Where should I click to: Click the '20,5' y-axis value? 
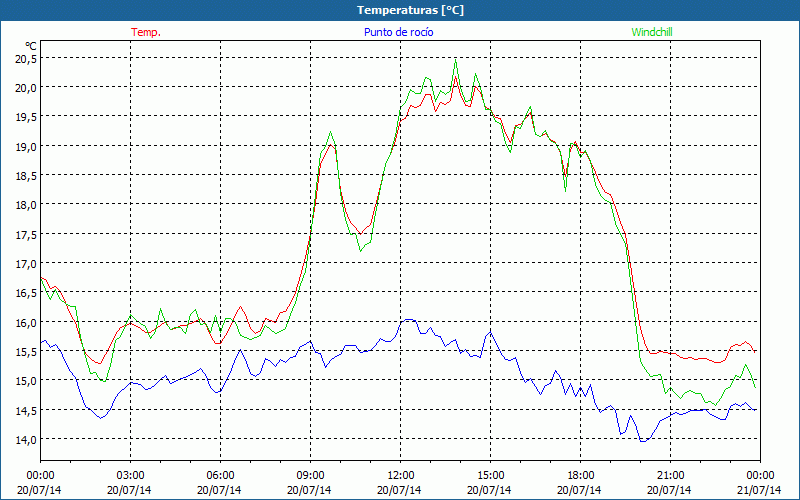[x=26, y=59]
